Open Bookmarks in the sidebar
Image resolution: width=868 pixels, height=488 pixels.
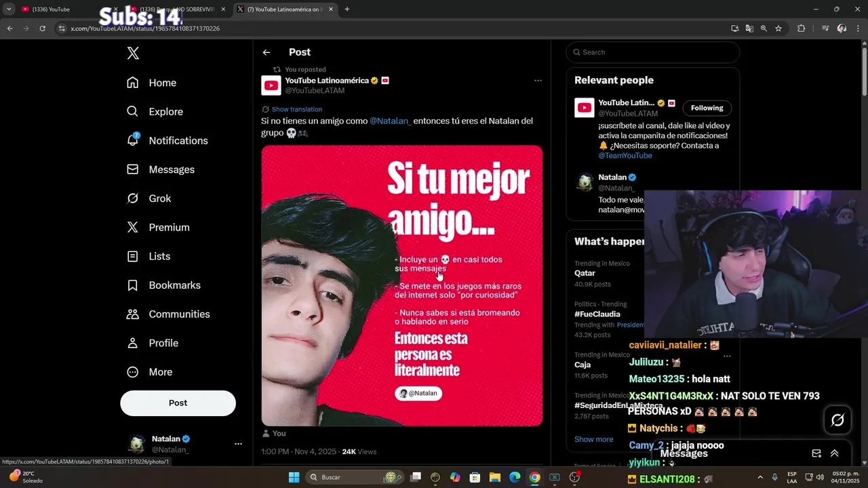coord(163,285)
